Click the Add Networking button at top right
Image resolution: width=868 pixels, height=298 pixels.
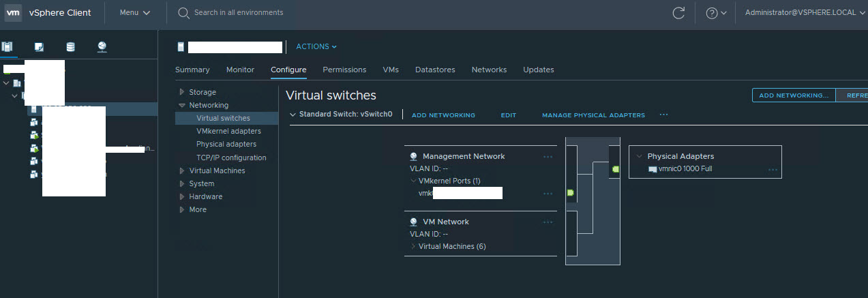pos(794,95)
